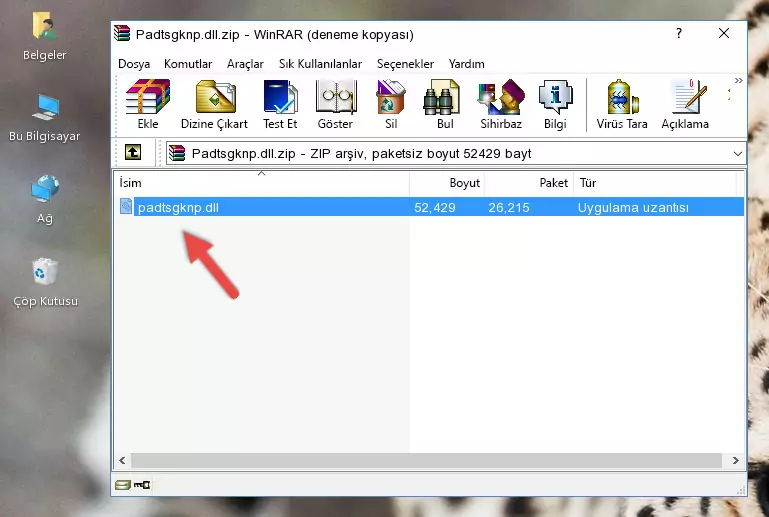This screenshot has width=769, height=517.
Task: Run Test Et on the archive
Action: [x=280, y=104]
